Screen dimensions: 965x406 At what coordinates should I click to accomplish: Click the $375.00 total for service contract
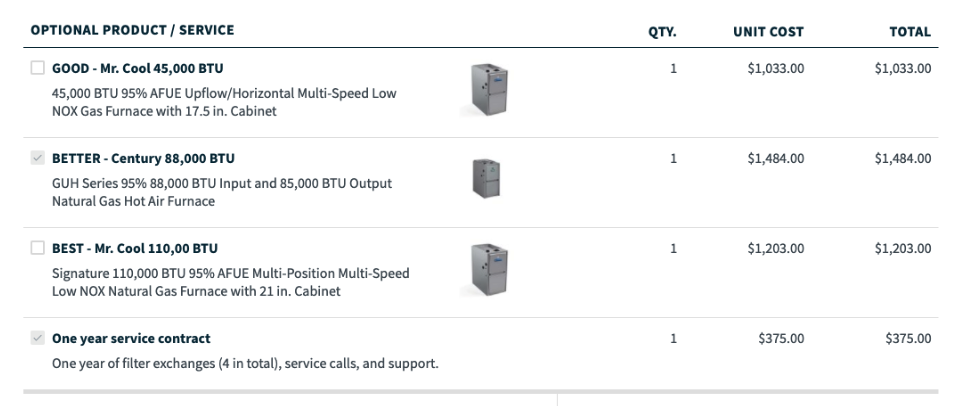[908, 338]
